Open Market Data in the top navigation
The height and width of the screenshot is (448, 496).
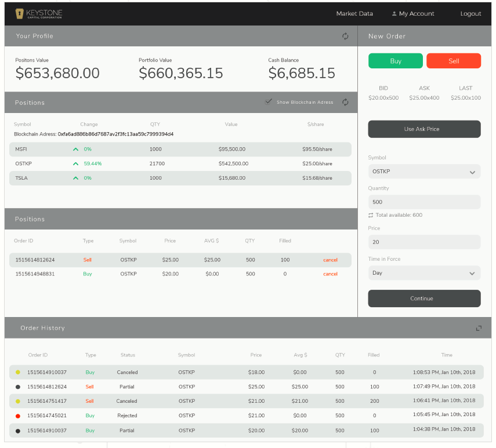354,13
